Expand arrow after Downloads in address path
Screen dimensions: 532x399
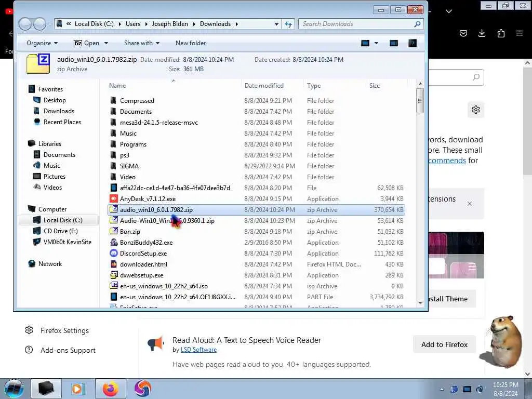click(236, 24)
